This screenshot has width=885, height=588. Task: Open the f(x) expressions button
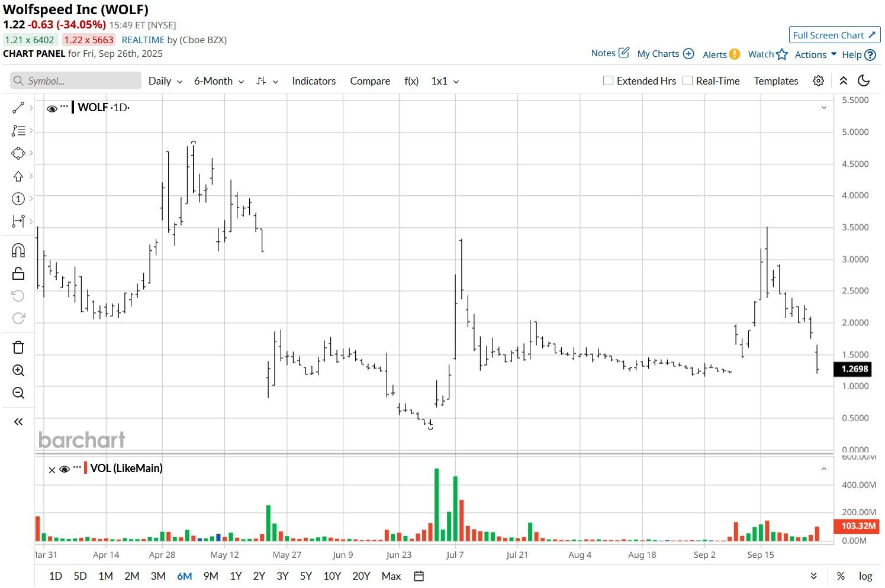(411, 81)
